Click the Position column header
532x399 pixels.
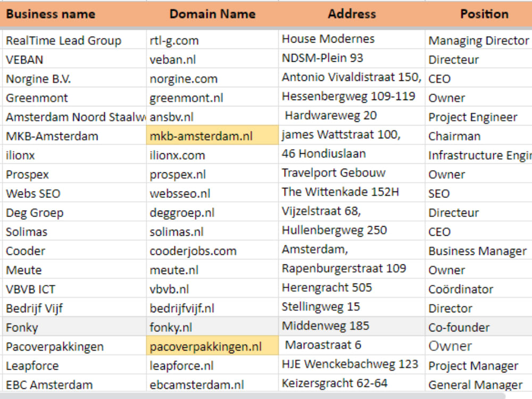click(x=478, y=14)
